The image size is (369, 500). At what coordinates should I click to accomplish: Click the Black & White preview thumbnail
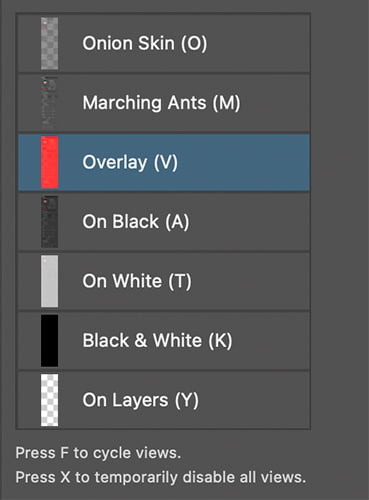tap(49, 340)
